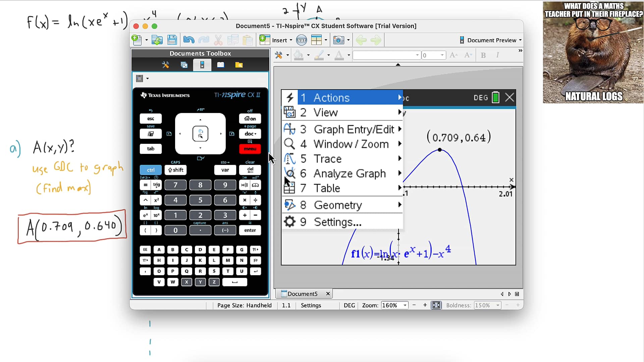Toggle the handheld view icon beside zoom controls

click(436, 305)
